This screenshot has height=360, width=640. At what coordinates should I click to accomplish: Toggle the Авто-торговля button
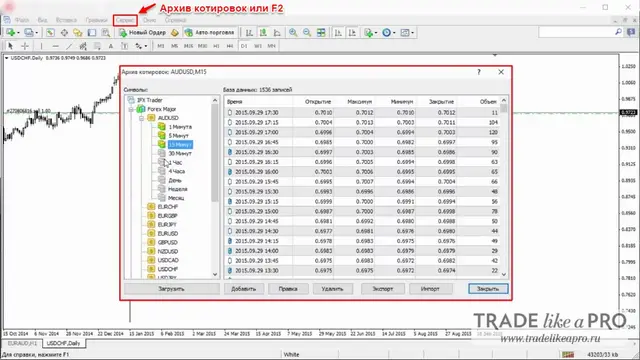[x=210, y=32]
